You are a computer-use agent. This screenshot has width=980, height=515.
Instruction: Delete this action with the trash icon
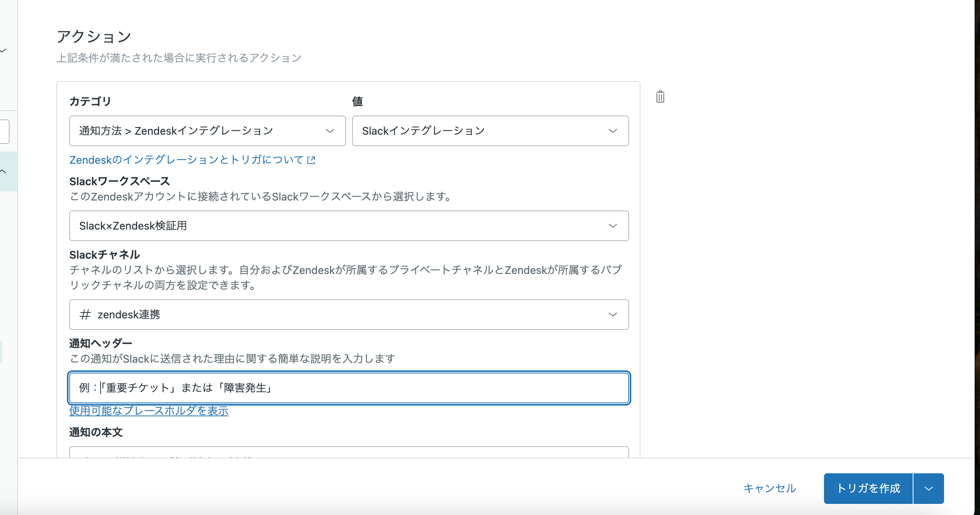660,97
